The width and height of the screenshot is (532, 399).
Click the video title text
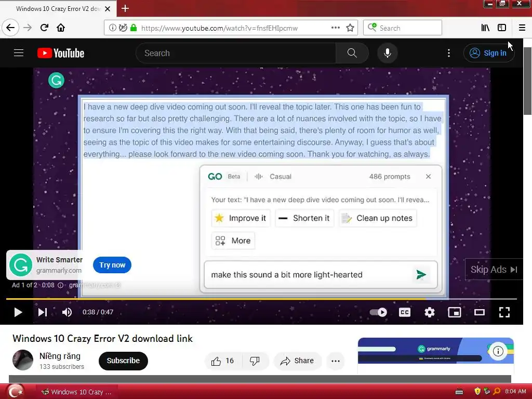tap(102, 338)
